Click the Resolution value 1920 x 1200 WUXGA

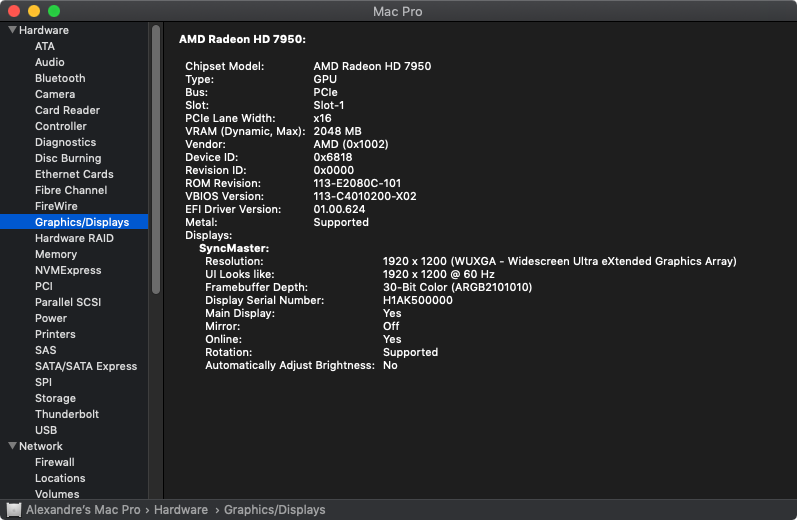[560, 261]
